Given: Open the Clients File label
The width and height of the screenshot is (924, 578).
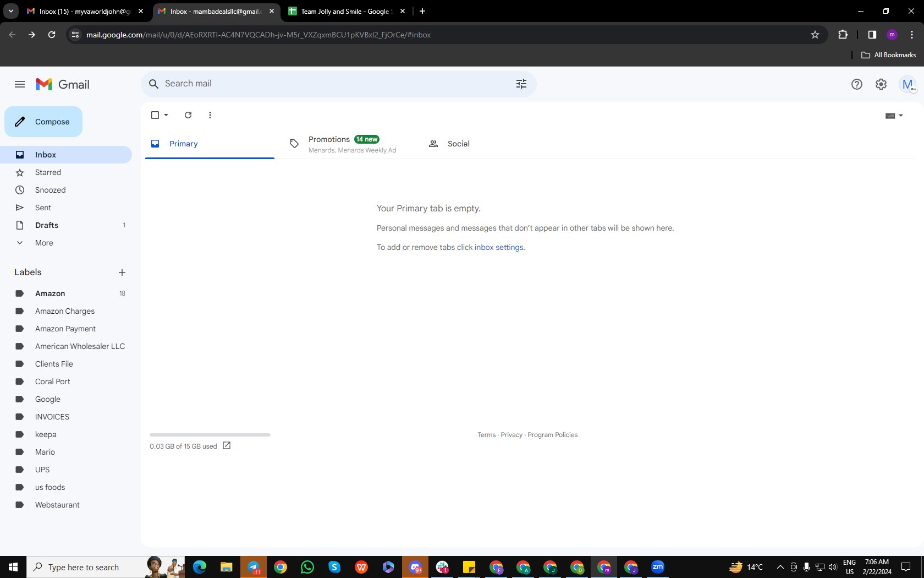Looking at the screenshot, I should coord(66,364).
